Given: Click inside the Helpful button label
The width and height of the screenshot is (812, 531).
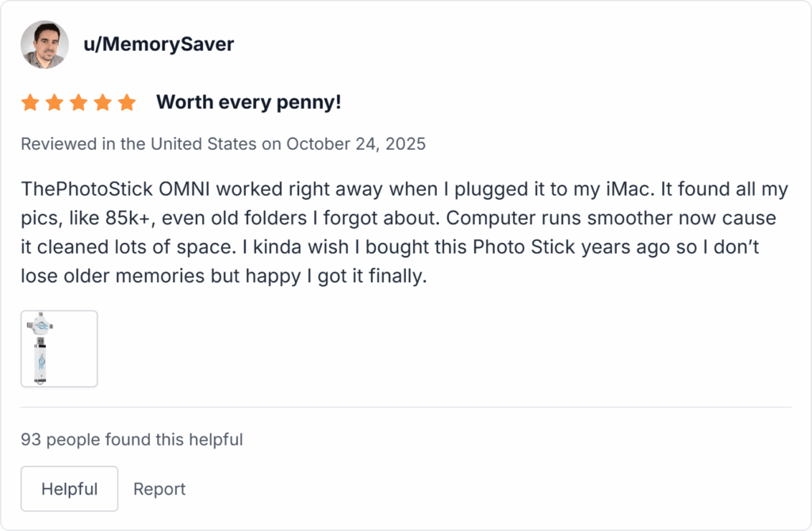Looking at the screenshot, I should [69, 489].
